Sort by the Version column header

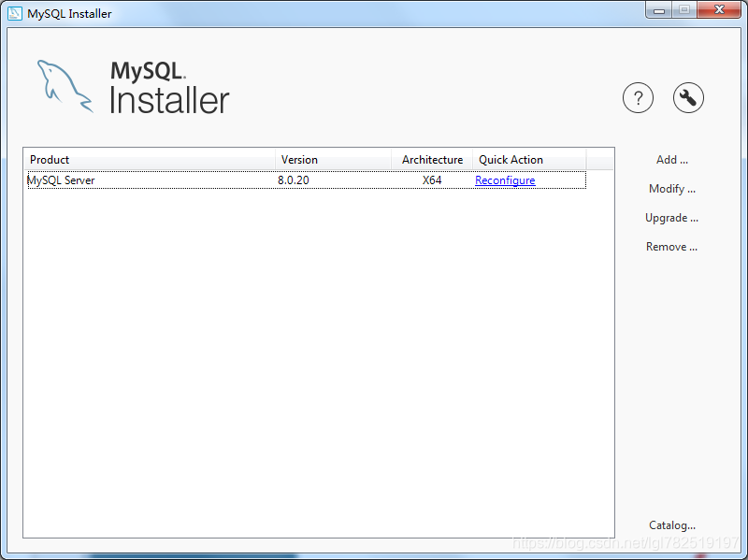[334, 160]
